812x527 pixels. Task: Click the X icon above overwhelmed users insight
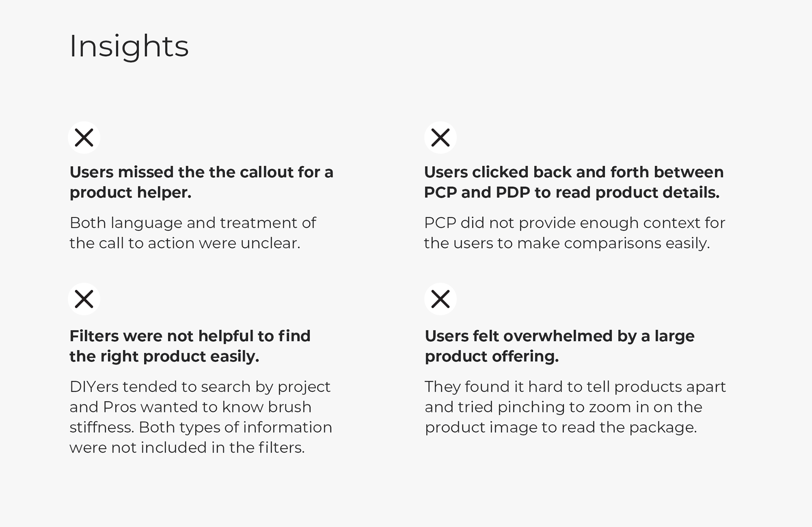[x=440, y=299]
